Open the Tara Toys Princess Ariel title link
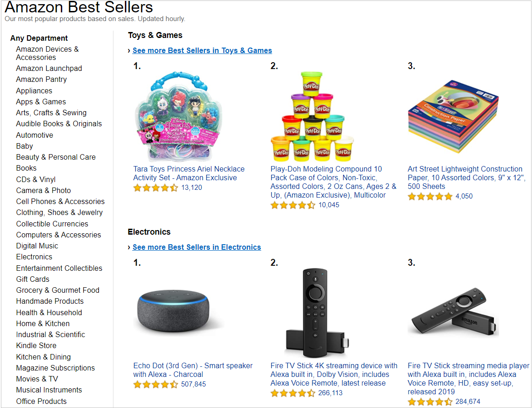The width and height of the screenshot is (532, 408). tap(189, 173)
